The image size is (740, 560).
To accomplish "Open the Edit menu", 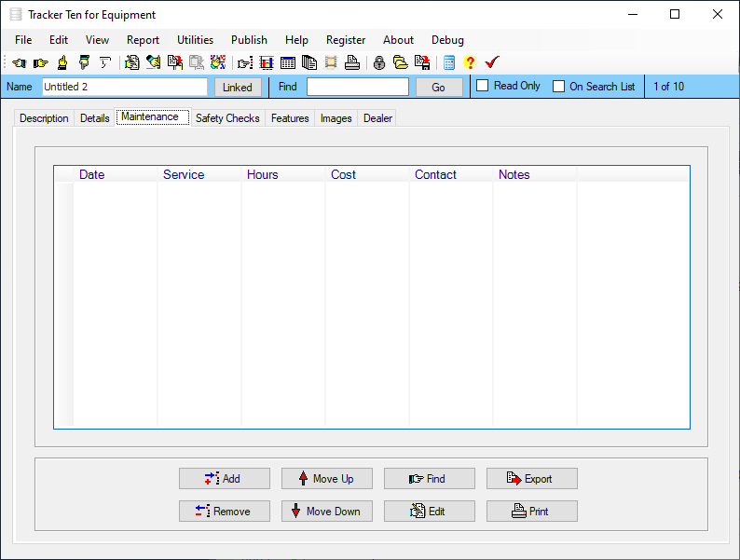I will tap(59, 40).
